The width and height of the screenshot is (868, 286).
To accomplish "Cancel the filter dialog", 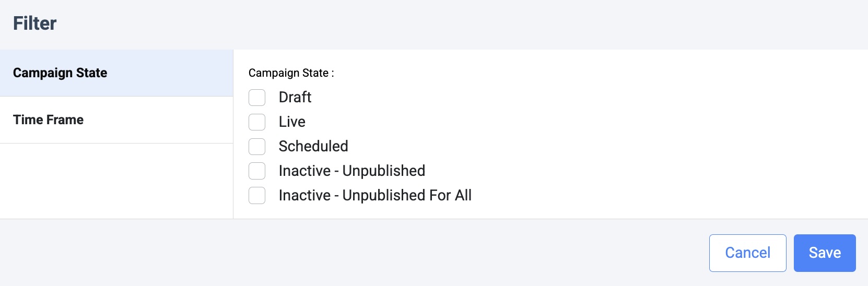I will tap(747, 253).
